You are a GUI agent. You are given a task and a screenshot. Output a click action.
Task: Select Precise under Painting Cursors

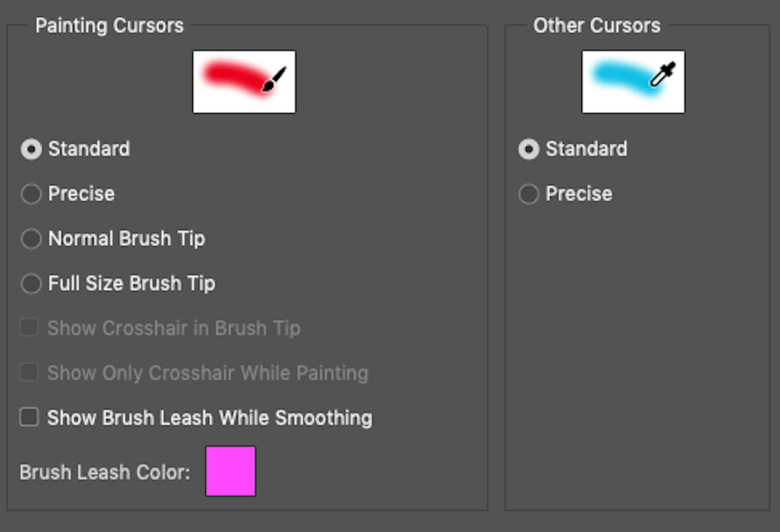31,194
